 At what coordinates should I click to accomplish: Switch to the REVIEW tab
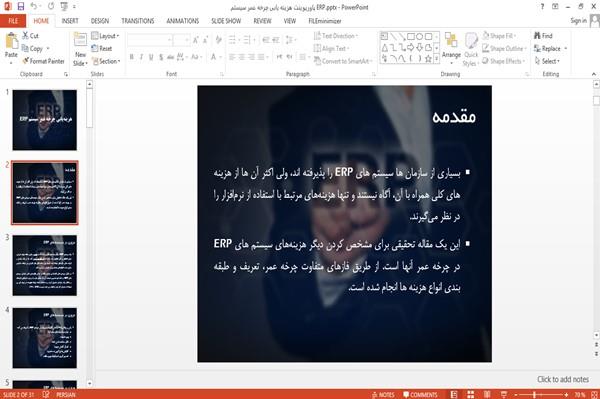(262, 21)
